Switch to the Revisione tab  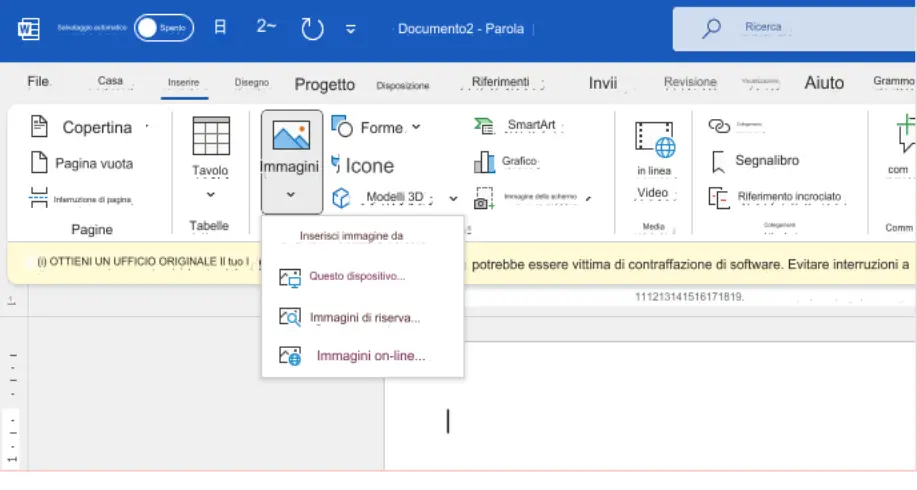pyautogui.click(x=690, y=82)
